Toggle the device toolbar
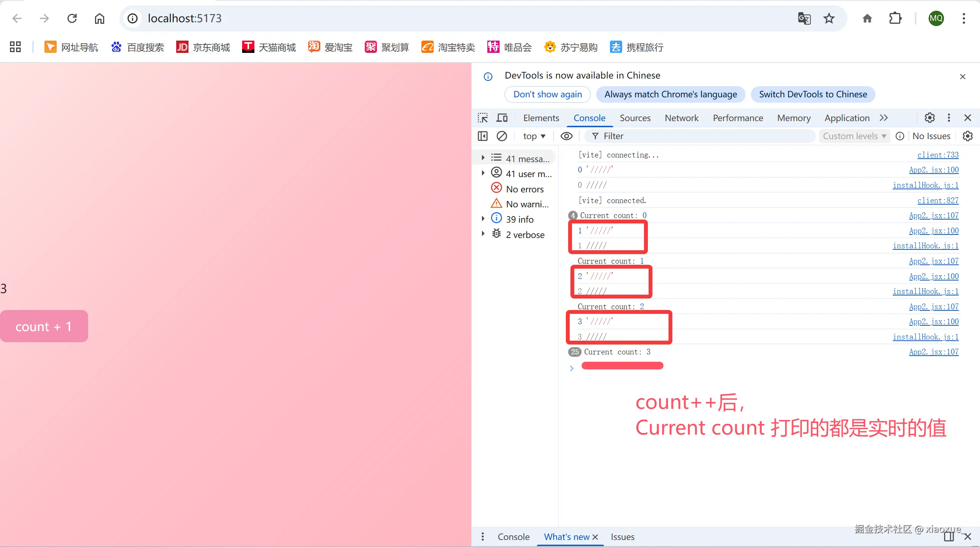Screen dimensions: 980x548 click(501, 118)
